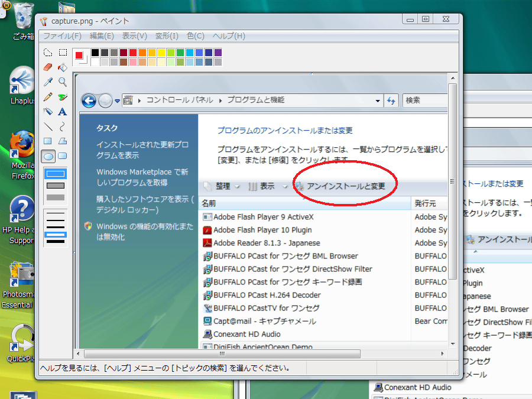Pick the black color swatch
532x399 pixels.
coord(95,52)
